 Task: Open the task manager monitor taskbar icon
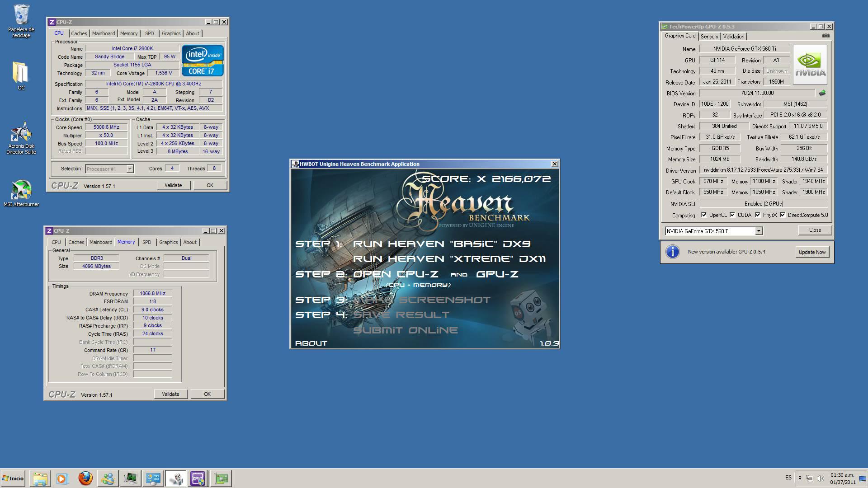(x=130, y=479)
